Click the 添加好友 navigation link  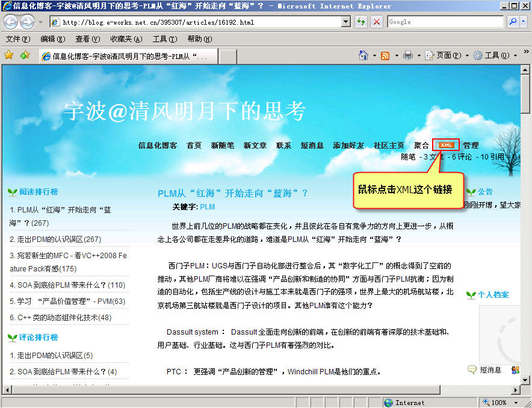tap(348, 146)
